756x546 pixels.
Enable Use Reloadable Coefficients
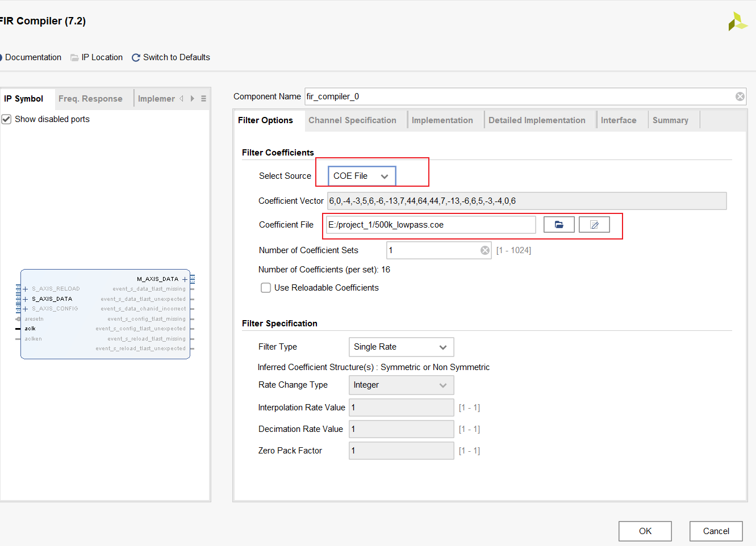(266, 288)
